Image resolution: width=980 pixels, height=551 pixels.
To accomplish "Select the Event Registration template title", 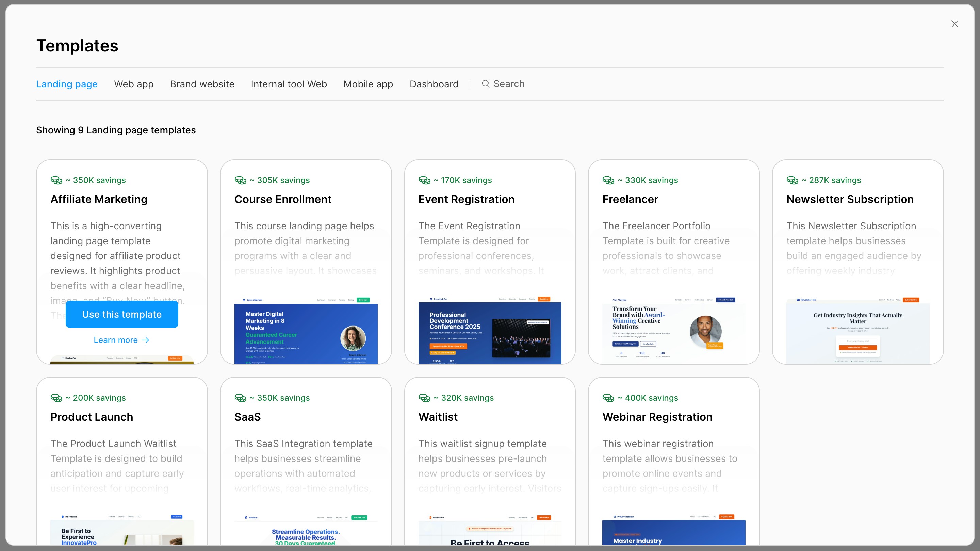I will point(467,199).
